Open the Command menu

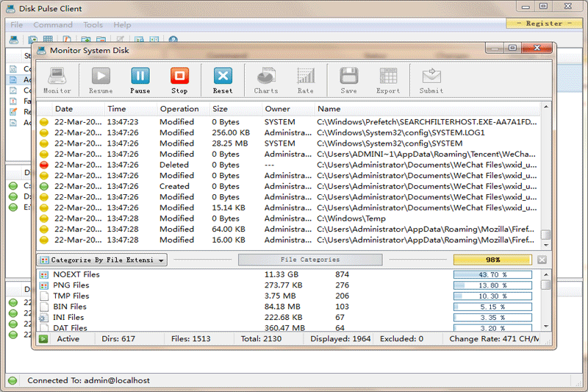click(x=53, y=25)
